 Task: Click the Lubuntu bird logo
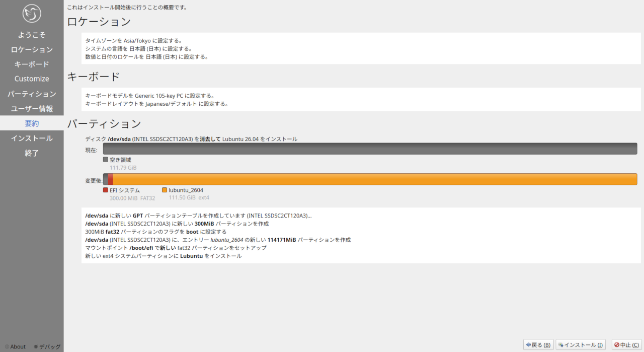pos(32,14)
